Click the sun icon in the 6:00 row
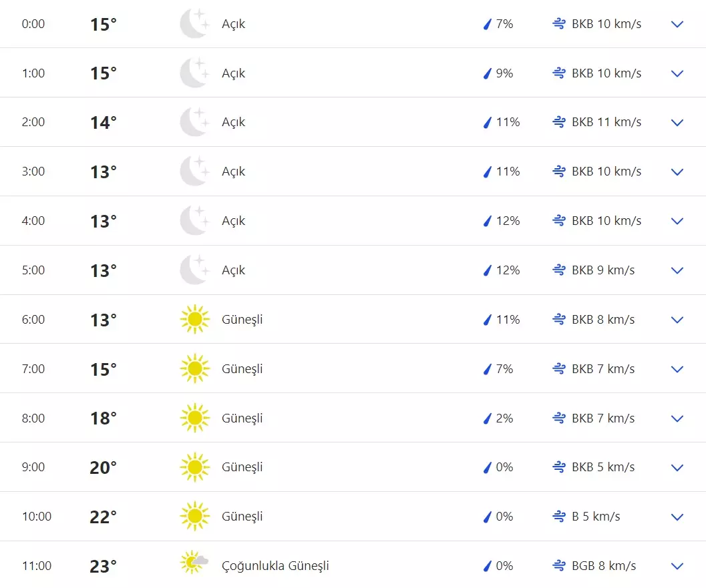This screenshot has height=588, width=706. click(x=194, y=320)
